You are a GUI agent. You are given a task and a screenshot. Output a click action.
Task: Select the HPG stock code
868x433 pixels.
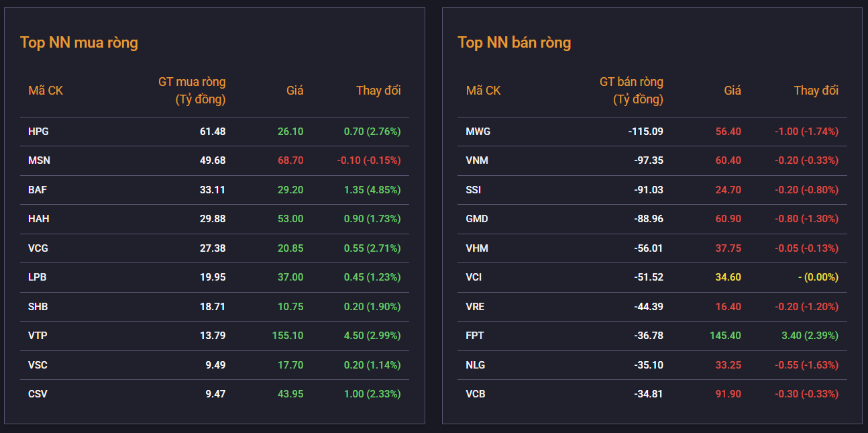point(38,132)
